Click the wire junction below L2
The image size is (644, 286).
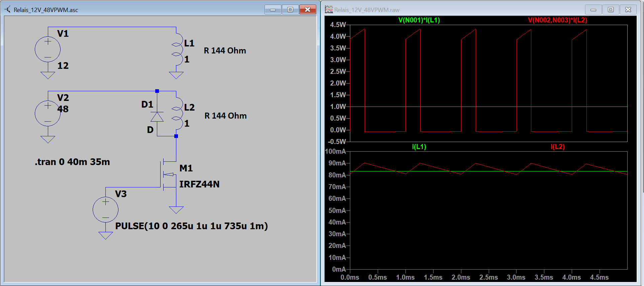pos(176,136)
